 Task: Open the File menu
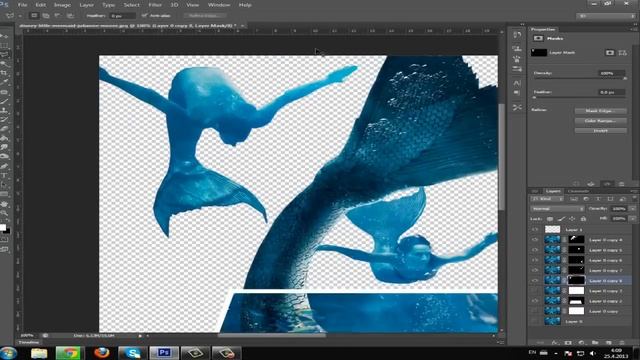point(22,5)
